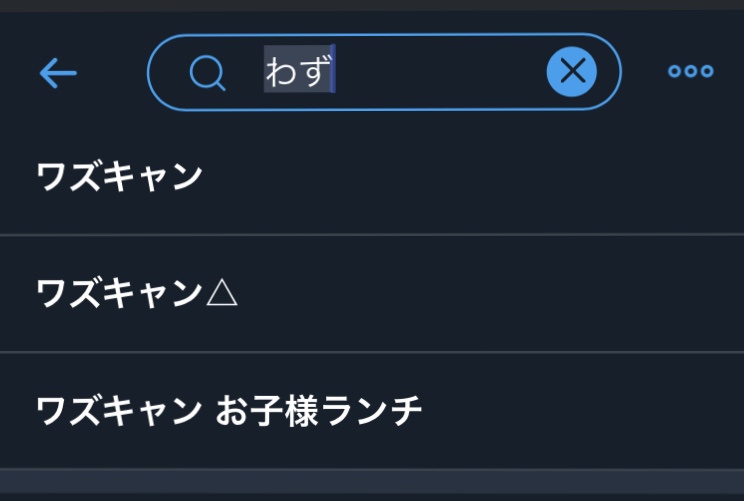The height and width of the screenshot is (501, 744).
Task: Select the suggestion ワズキャン
Action: point(120,176)
